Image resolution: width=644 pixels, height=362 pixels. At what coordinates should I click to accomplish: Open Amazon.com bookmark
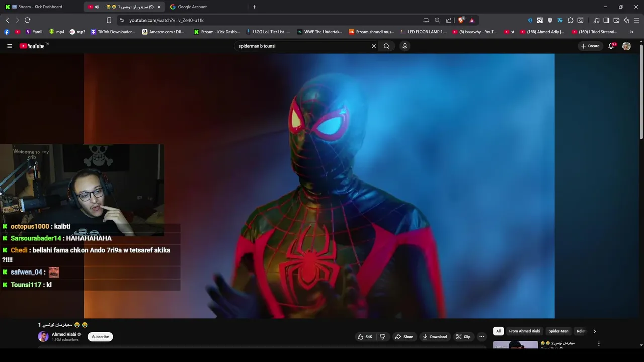[164, 32]
